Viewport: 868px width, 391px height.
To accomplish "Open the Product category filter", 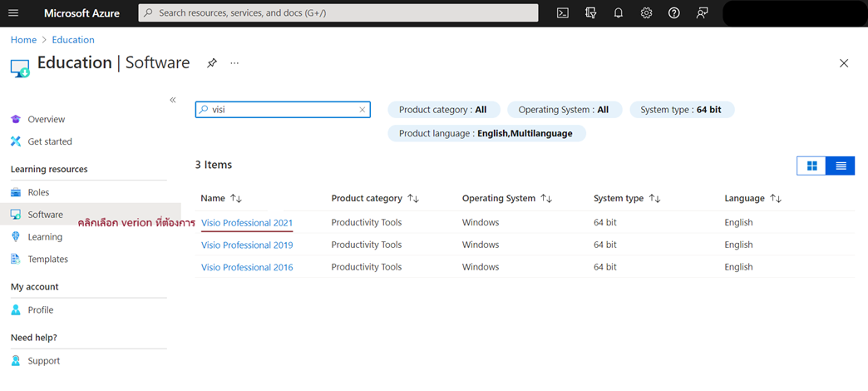I will click(x=443, y=110).
